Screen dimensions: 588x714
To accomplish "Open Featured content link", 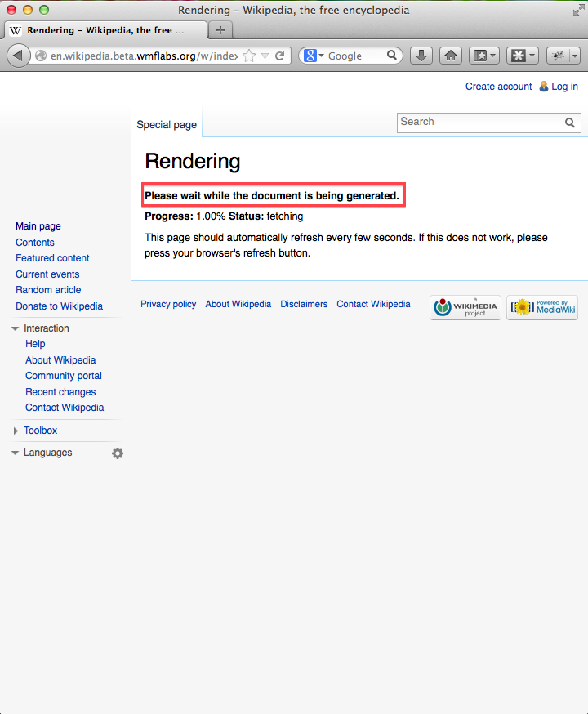I will pos(52,258).
